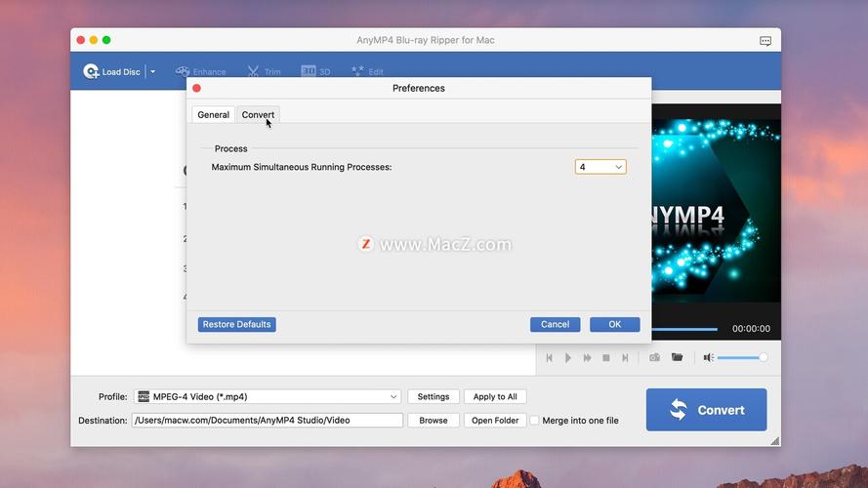Expand Maximum Simultaneous Running Processes dropdown

pyautogui.click(x=600, y=167)
